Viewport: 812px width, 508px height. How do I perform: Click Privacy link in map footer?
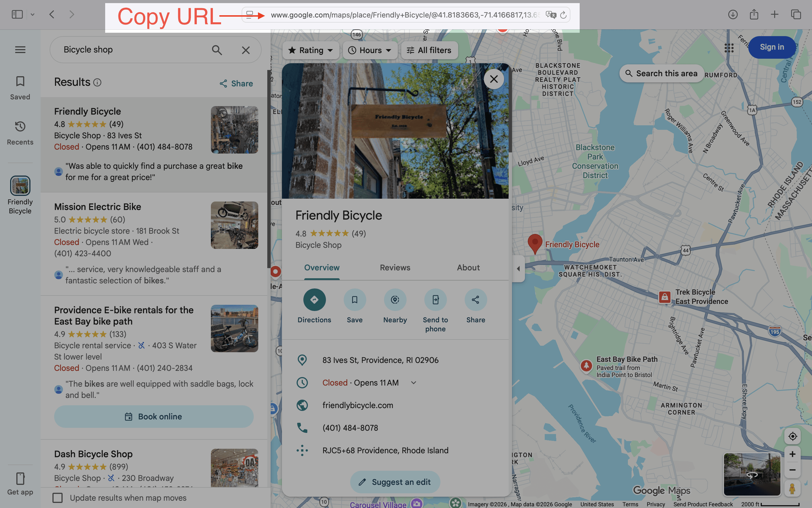click(x=656, y=504)
